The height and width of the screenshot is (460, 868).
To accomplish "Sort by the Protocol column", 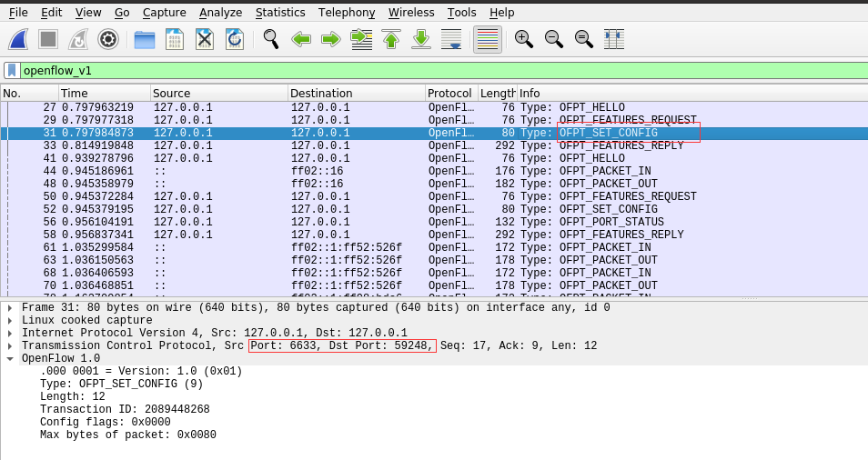I will click(451, 93).
